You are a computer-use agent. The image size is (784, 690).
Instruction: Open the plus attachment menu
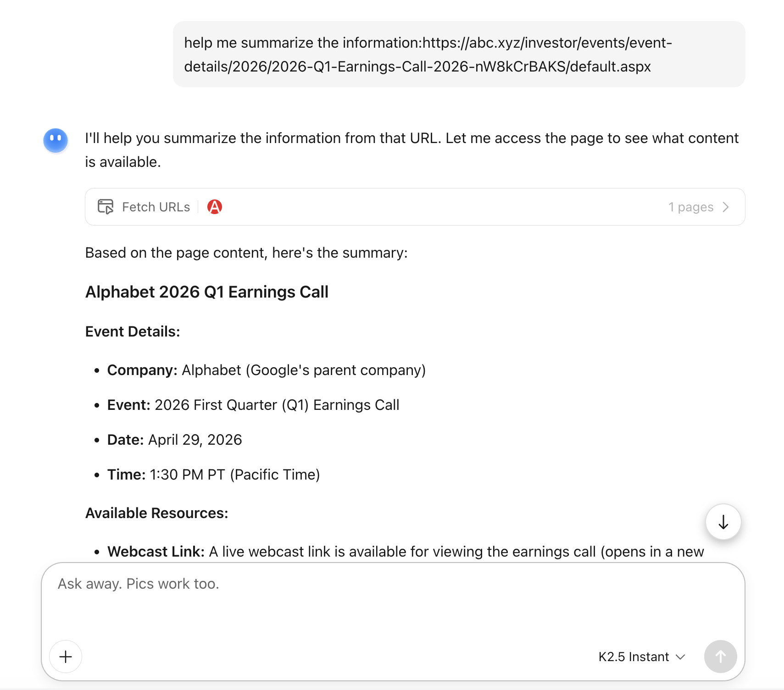pyautogui.click(x=66, y=657)
